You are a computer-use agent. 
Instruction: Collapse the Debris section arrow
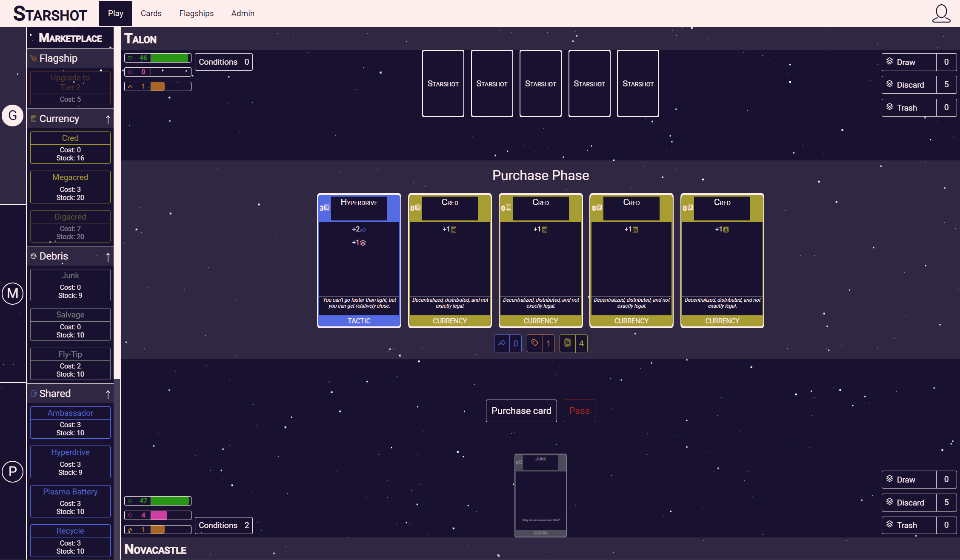pyautogui.click(x=108, y=257)
